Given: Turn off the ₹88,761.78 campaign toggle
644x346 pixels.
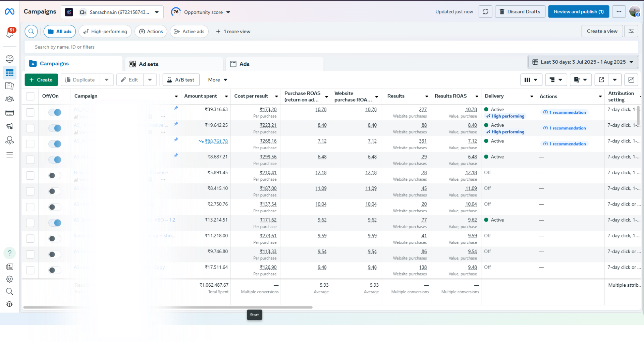Looking at the screenshot, I should [x=55, y=144].
